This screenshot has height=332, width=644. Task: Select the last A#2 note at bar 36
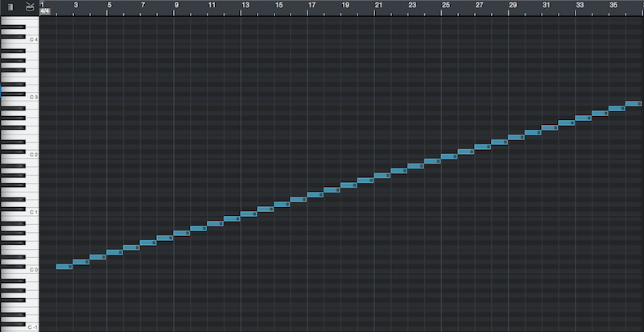tap(634, 103)
